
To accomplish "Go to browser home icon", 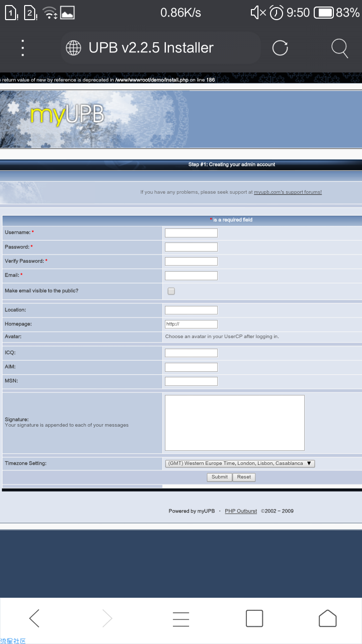I will click(x=327, y=618).
